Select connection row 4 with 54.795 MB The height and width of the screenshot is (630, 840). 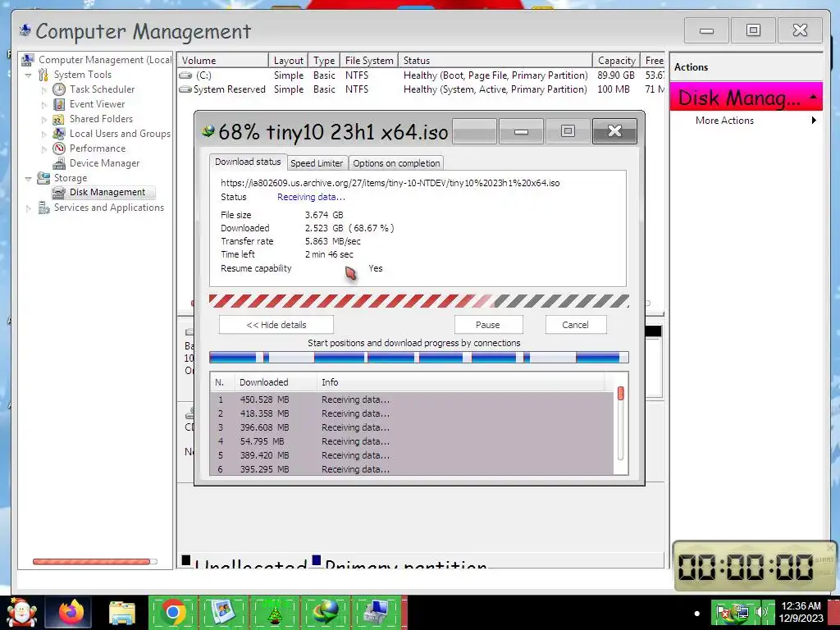point(412,441)
